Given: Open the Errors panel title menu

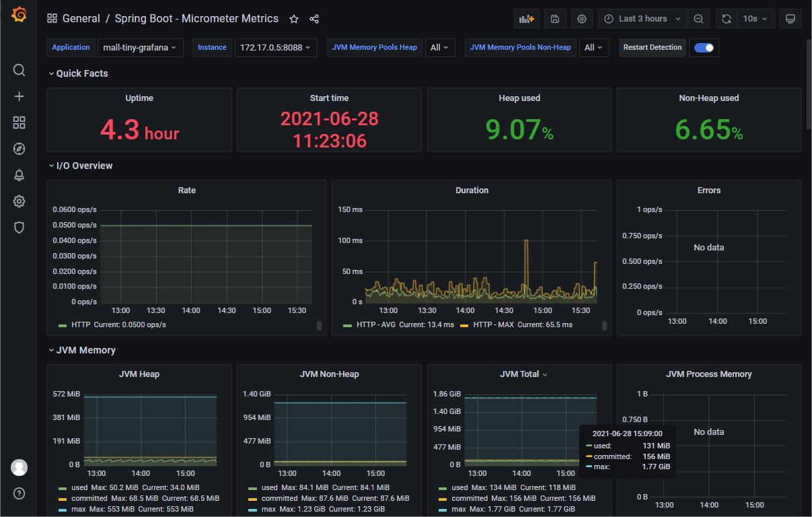Looking at the screenshot, I should click(709, 191).
